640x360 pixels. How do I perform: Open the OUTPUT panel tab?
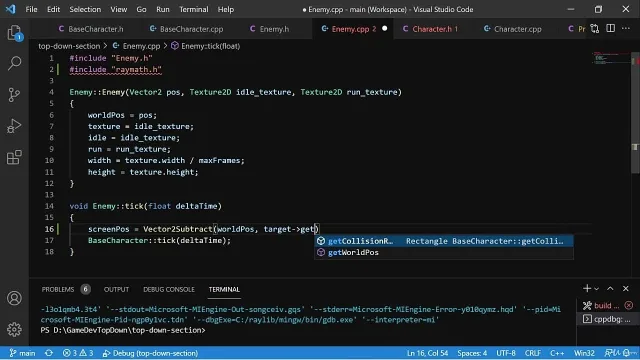pos(116,289)
